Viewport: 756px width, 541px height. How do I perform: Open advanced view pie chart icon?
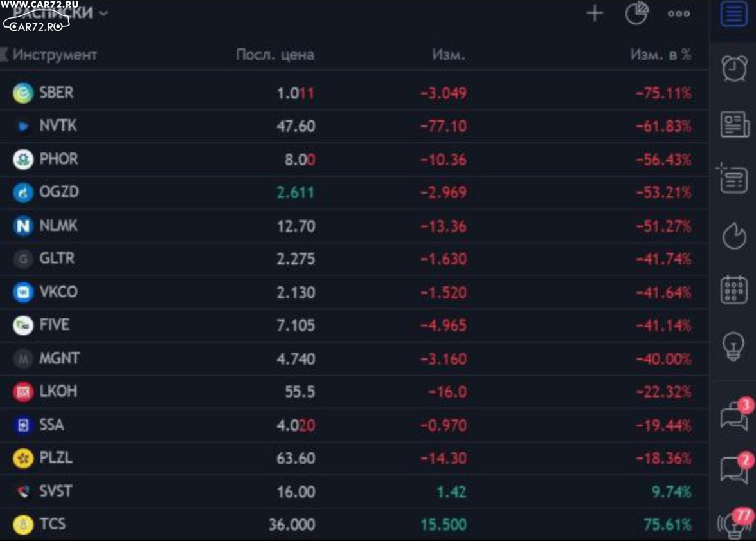click(636, 13)
